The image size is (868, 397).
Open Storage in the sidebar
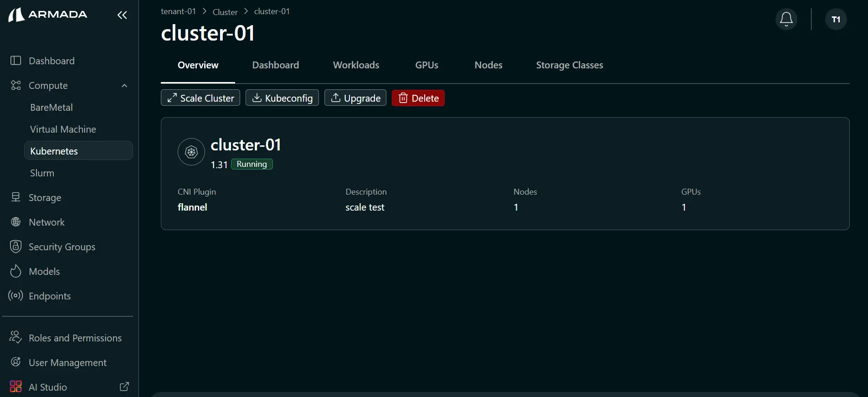point(45,197)
